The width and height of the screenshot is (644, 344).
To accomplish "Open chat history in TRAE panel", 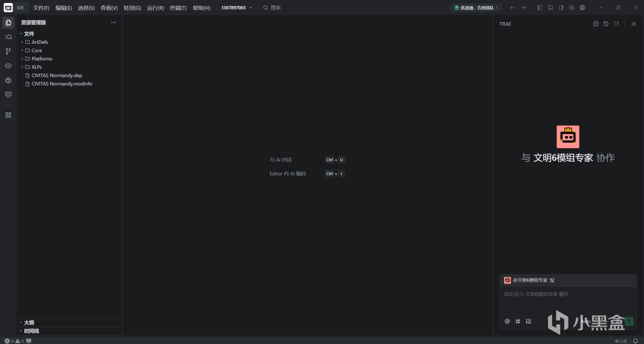I will tap(606, 24).
